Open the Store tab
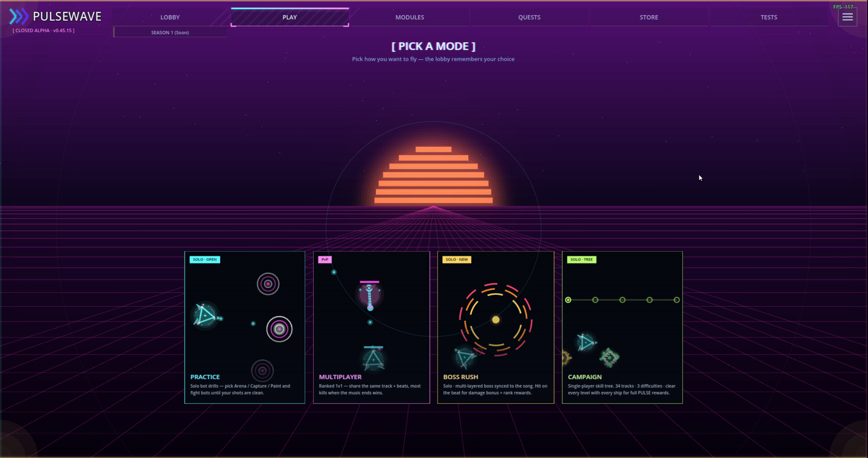Screen dimensions: 868x458 pos(649,17)
